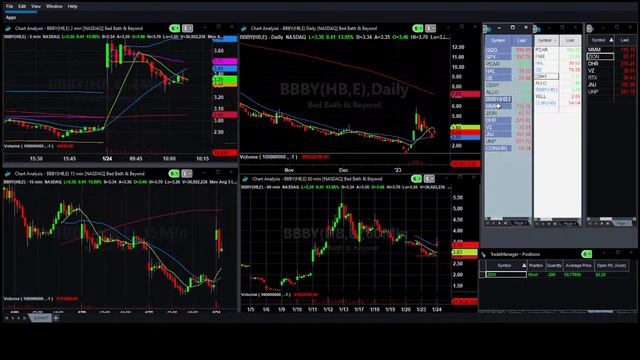Select the workspace tab at bottom left

(40, 318)
